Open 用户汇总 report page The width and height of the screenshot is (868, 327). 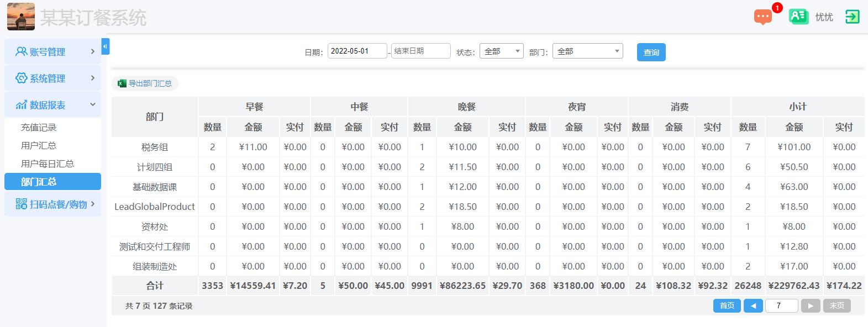point(39,145)
